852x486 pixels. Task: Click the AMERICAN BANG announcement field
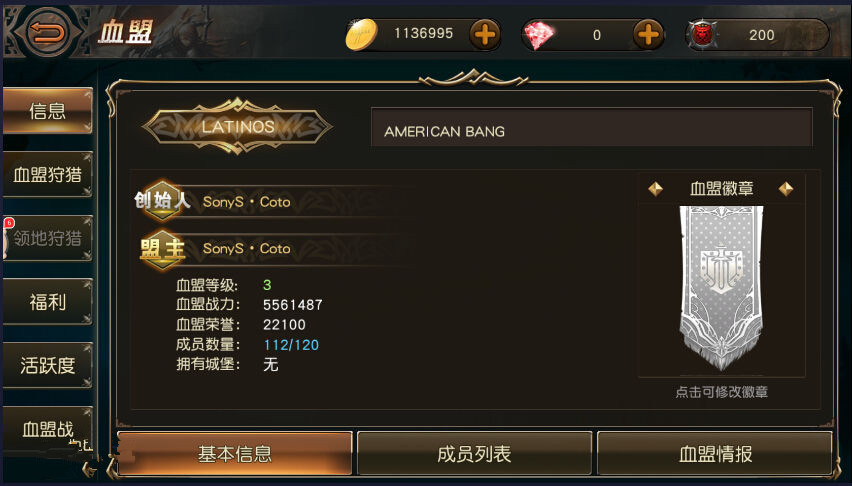[x=592, y=127]
